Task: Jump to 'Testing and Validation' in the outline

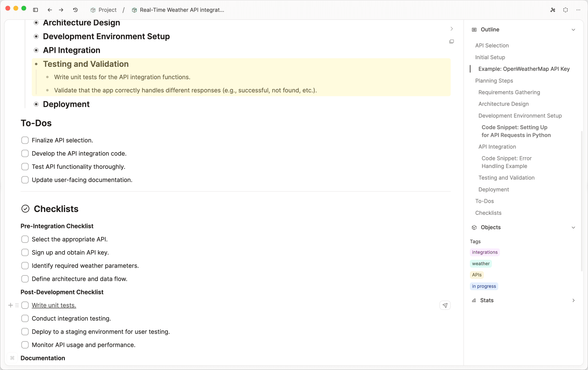Action: [x=506, y=178]
